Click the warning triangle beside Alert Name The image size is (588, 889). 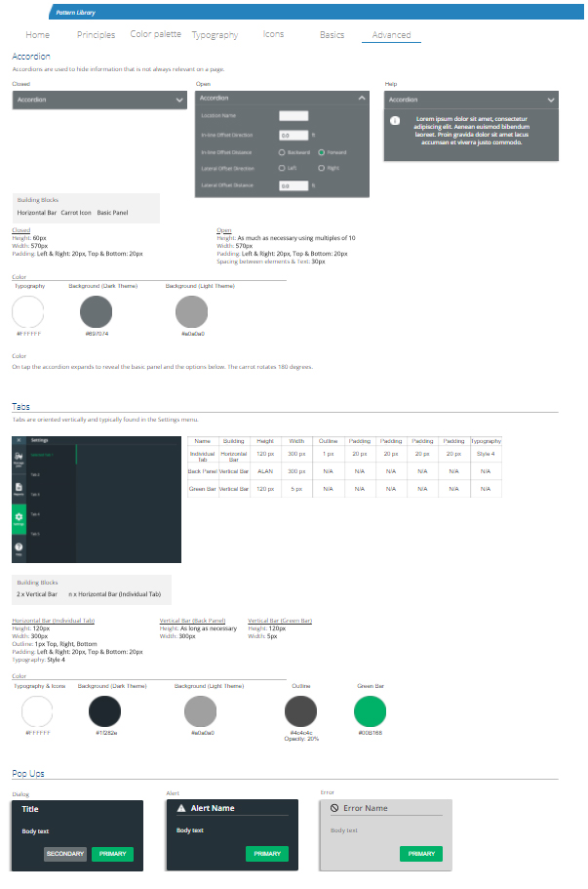click(x=180, y=808)
